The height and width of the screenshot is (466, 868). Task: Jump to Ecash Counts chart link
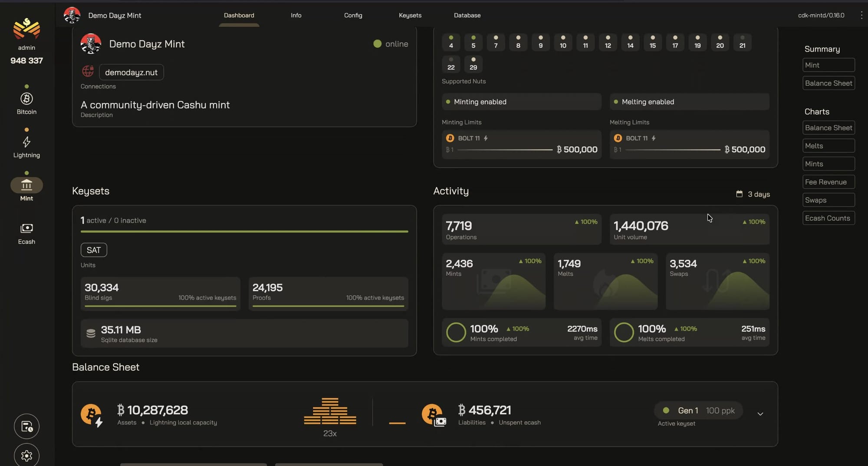pyautogui.click(x=829, y=218)
